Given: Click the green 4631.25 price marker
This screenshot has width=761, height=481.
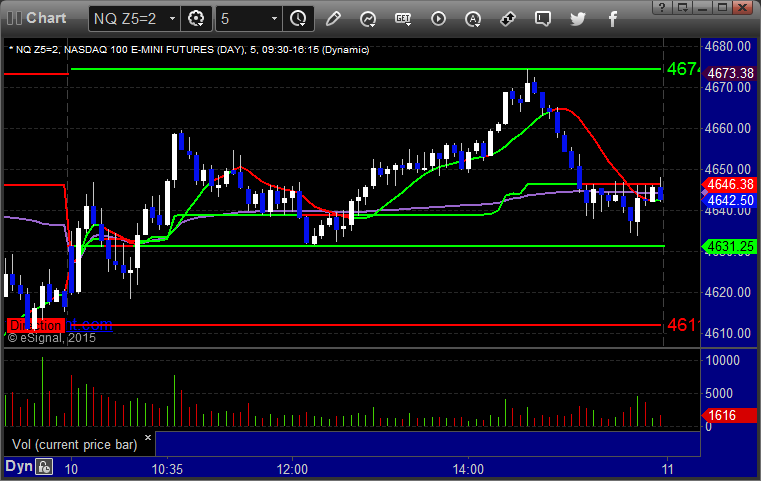Looking at the screenshot, I should [730, 247].
